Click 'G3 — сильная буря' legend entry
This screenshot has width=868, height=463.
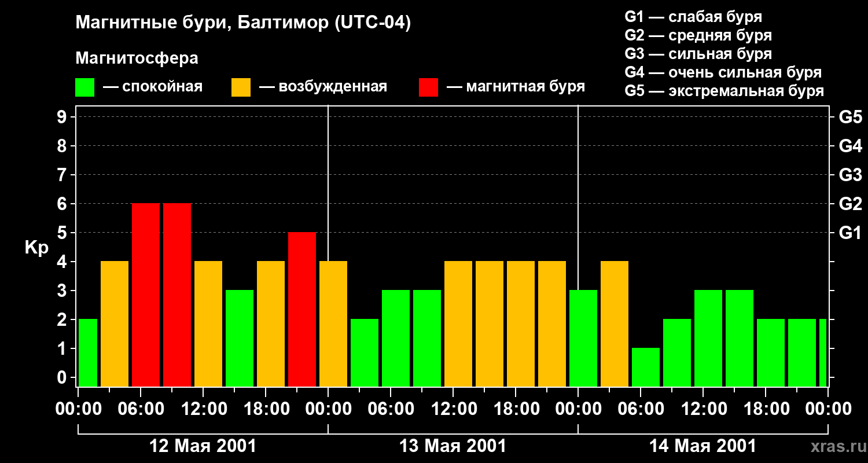(698, 54)
